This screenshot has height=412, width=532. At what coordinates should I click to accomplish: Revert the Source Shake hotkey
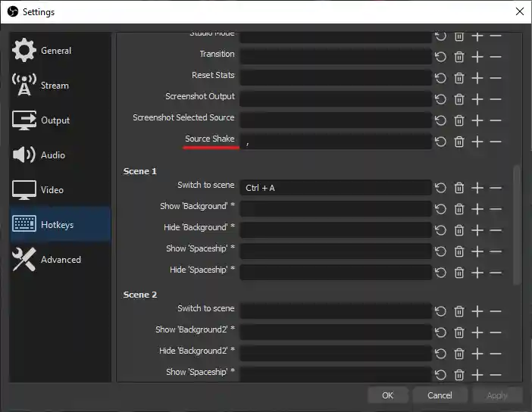pyautogui.click(x=440, y=142)
